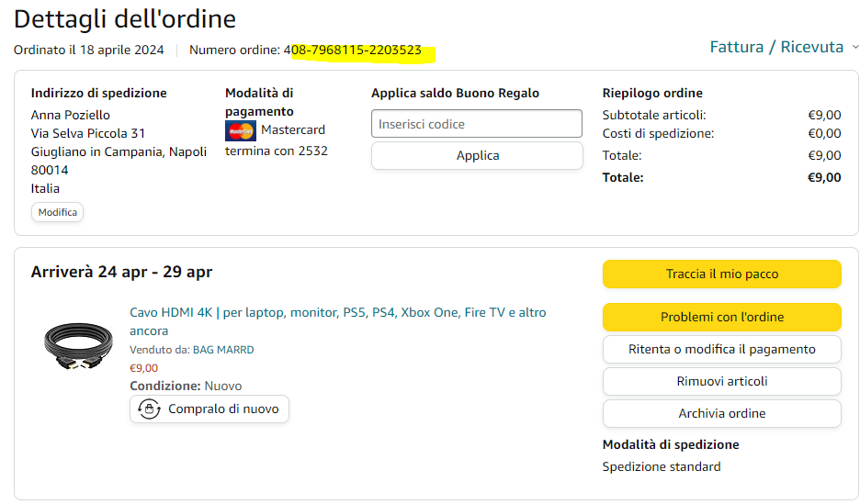Focus the Inserisci codice gift card field
The image size is (860, 504).
tap(476, 124)
